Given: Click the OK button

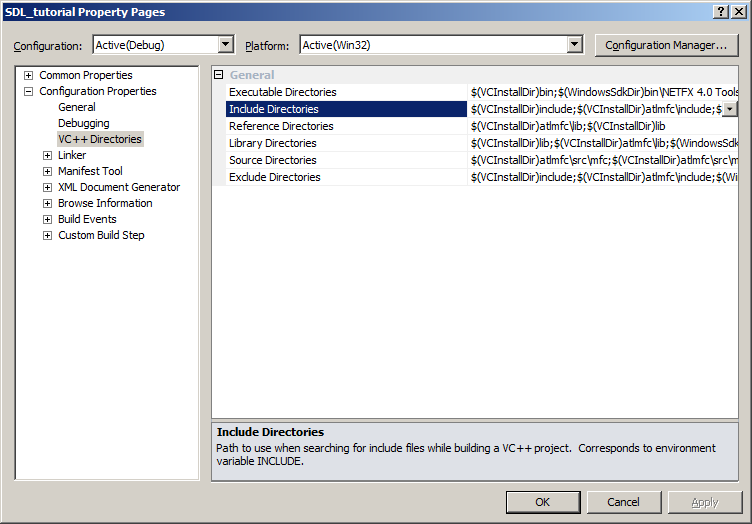Looking at the screenshot, I should 543,502.
